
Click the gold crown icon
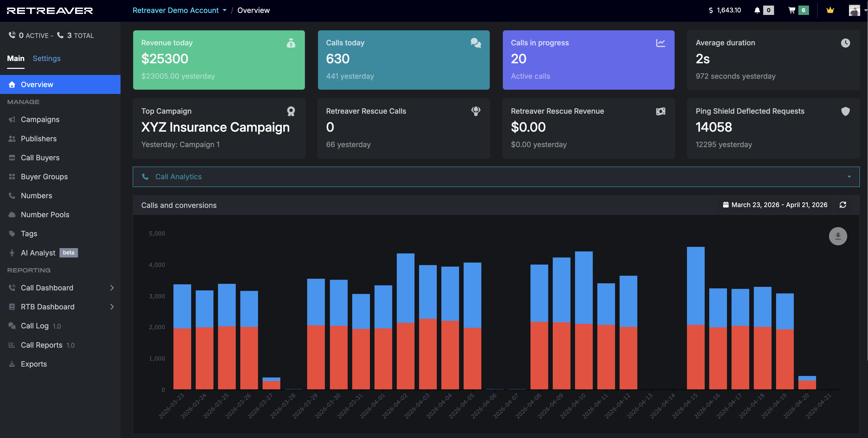point(830,10)
